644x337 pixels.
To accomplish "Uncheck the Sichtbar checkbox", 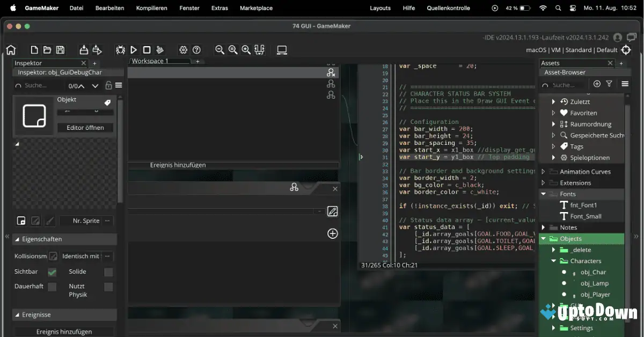I will coord(52,272).
